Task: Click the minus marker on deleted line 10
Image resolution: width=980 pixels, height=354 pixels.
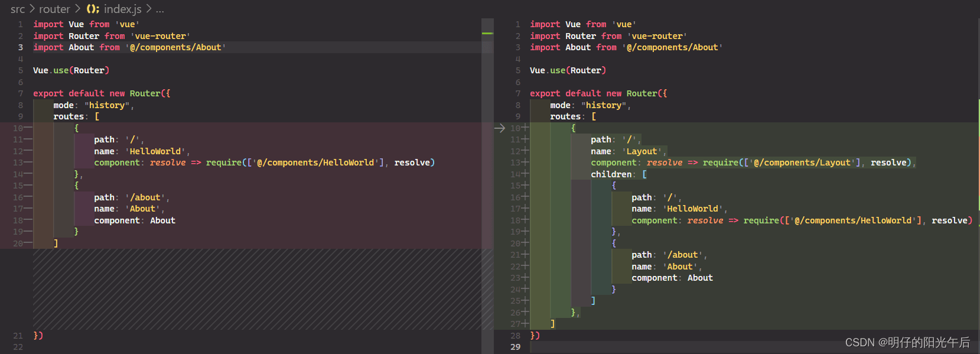Action: (x=28, y=128)
